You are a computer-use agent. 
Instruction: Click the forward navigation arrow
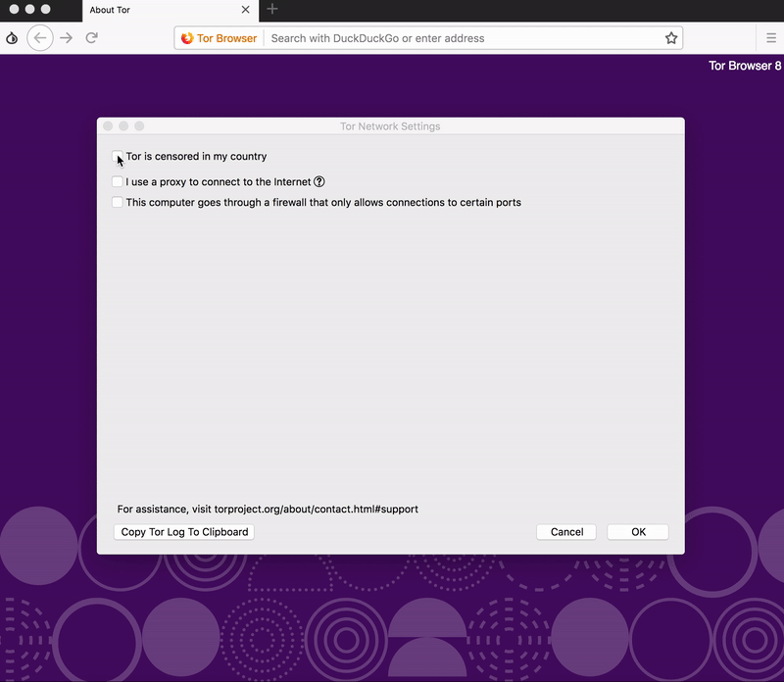click(66, 37)
